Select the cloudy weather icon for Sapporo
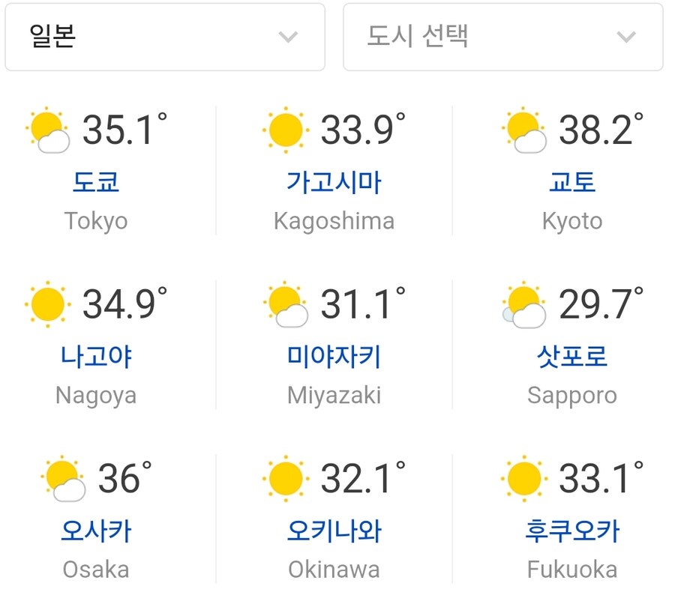 click(523, 303)
